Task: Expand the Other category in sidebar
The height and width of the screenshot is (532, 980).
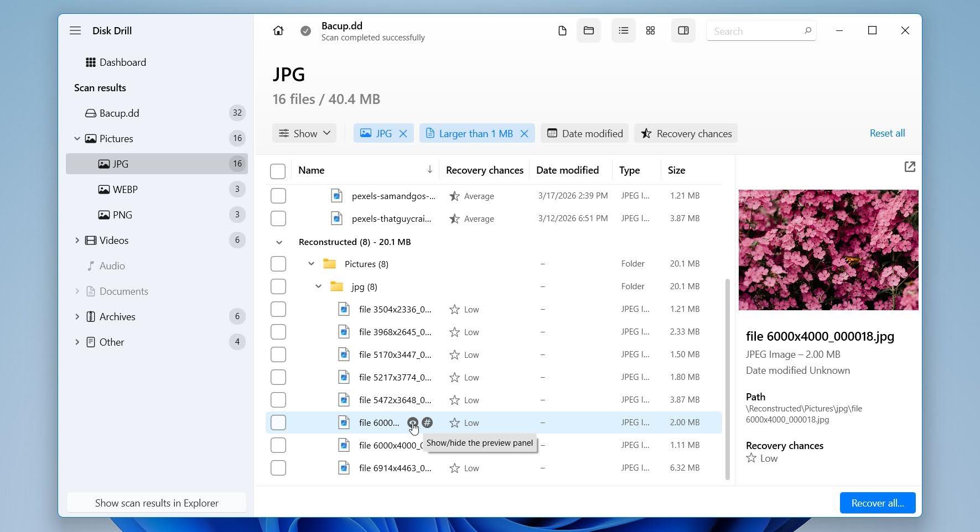Action: coord(77,342)
